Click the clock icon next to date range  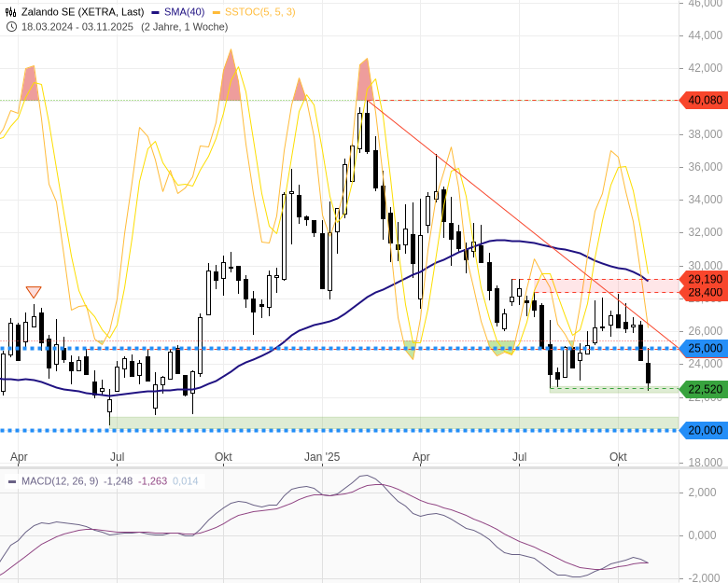[11, 26]
